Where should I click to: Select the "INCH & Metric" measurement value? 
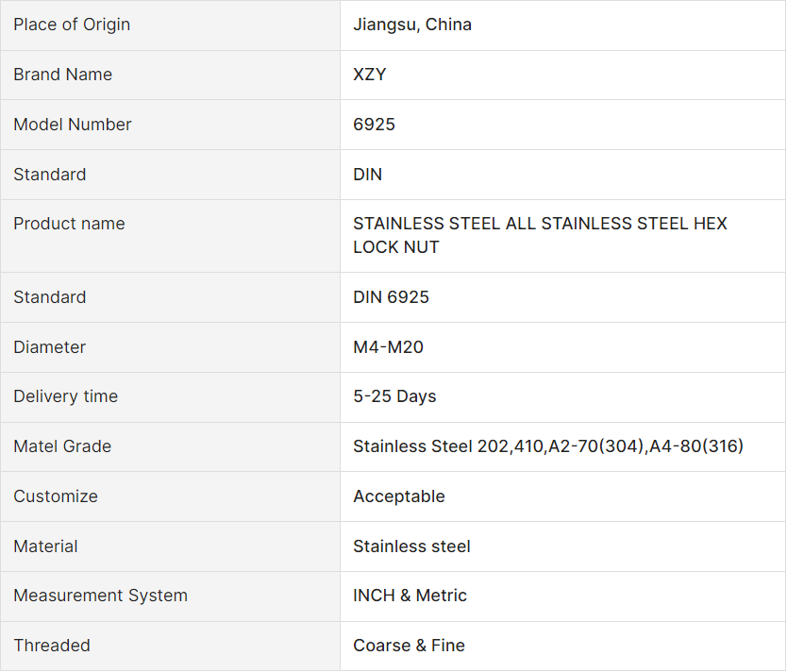point(410,596)
